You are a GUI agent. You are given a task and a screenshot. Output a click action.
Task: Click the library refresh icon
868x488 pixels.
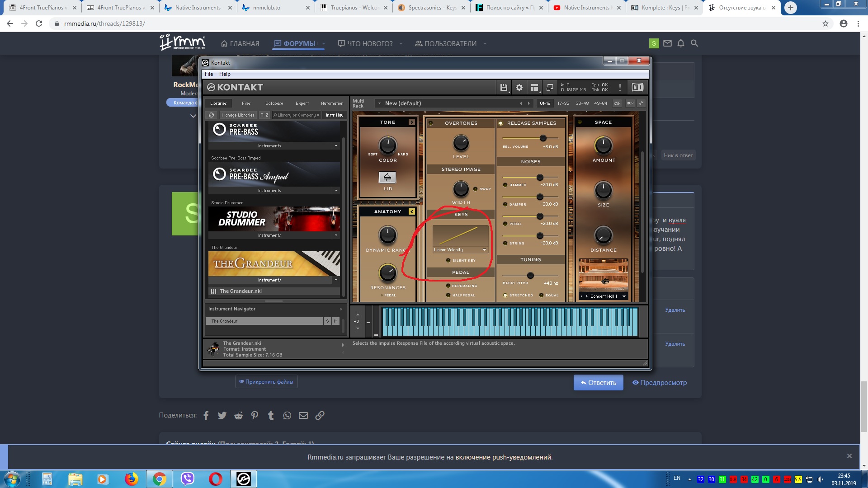tap(211, 115)
